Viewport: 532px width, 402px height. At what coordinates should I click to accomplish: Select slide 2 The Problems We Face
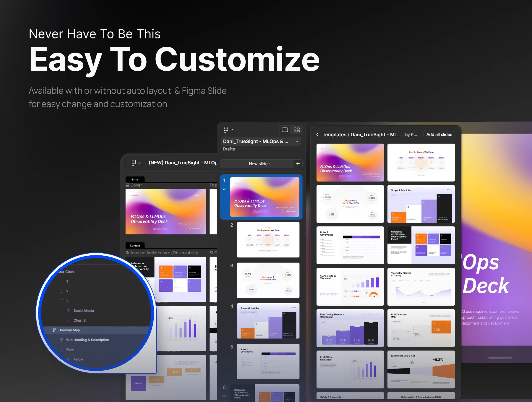tap(268, 240)
